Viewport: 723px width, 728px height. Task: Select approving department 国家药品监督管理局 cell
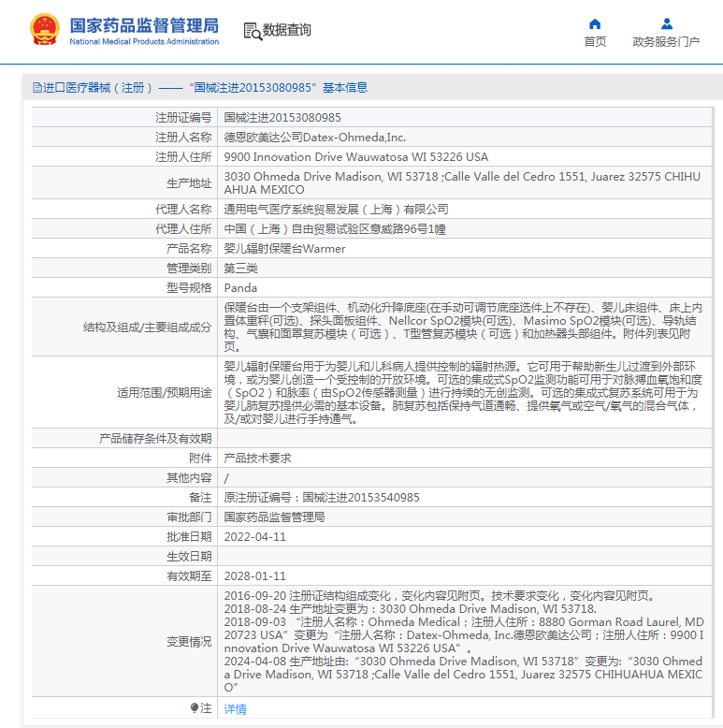[274, 517]
